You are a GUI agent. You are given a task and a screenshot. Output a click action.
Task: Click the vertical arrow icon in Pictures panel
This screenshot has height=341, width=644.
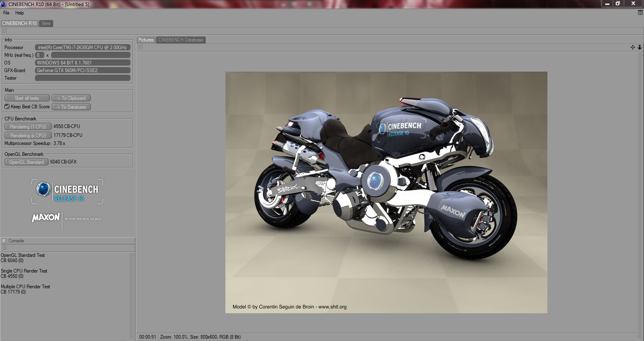(640, 48)
